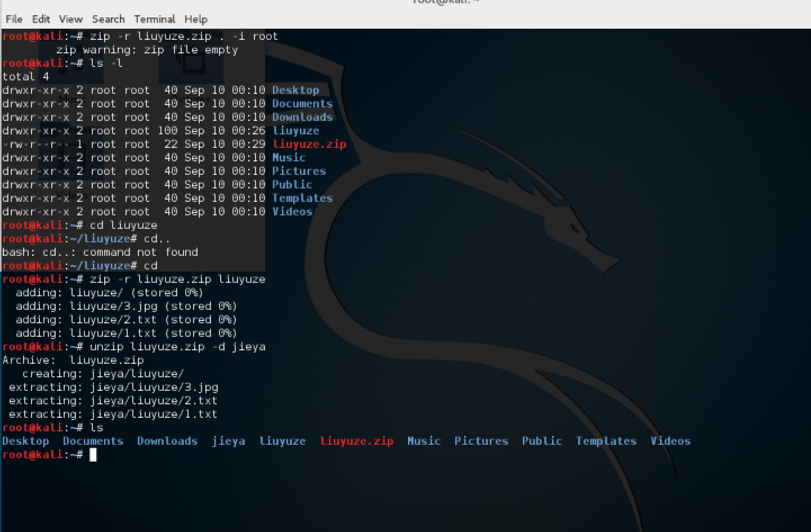Viewport: 811px width, 532px height.
Task: Click Desktop directory in the ls -l listing
Action: point(295,90)
